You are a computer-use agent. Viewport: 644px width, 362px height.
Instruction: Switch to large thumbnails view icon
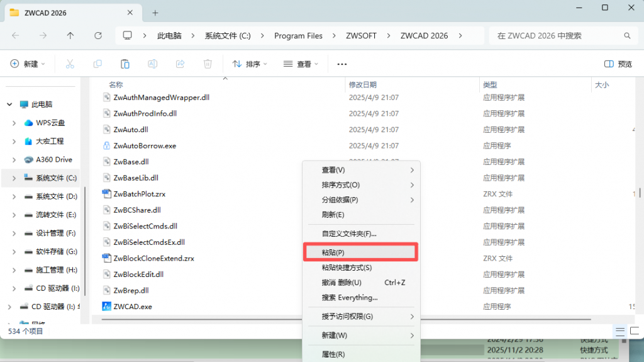[635, 331]
